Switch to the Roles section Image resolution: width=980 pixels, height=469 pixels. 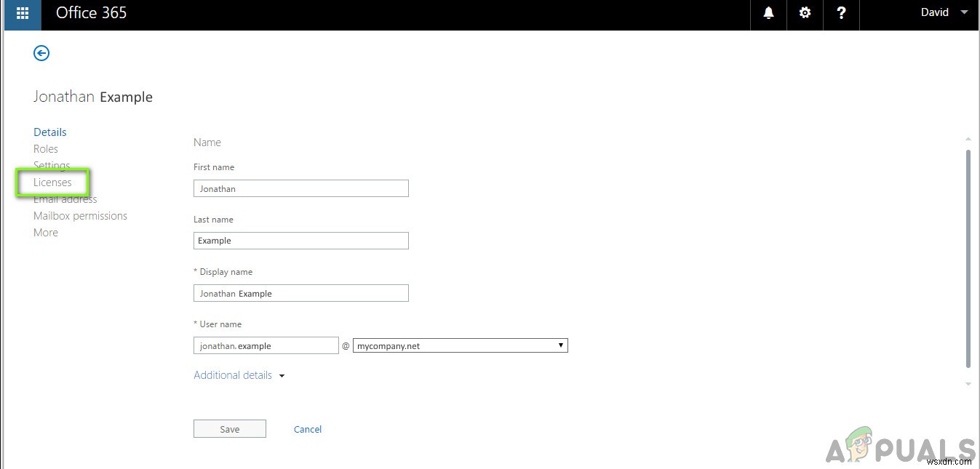(x=46, y=148)
